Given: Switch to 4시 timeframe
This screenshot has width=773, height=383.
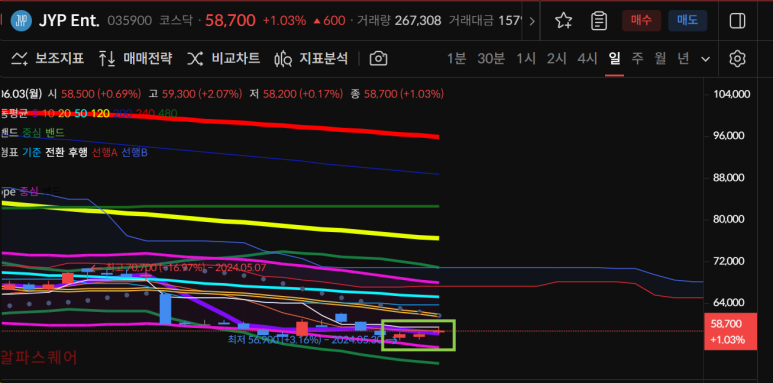Looking at the screenshot, I should pos(587,59).
